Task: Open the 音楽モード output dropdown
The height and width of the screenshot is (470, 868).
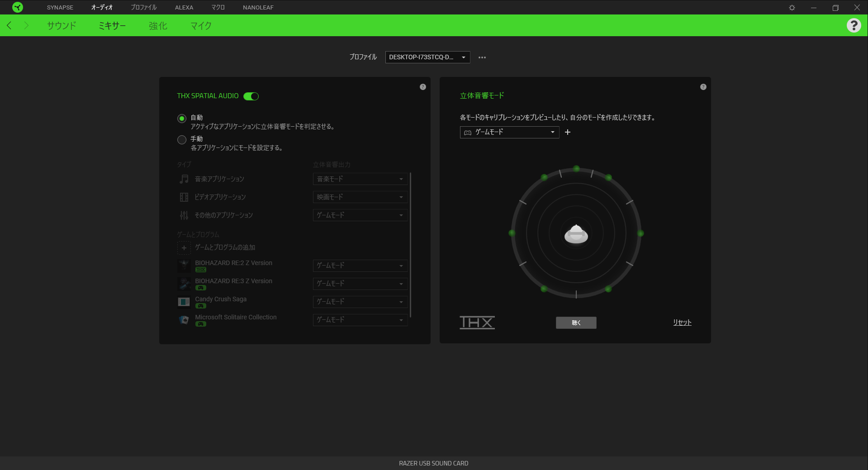Action: 360,179
